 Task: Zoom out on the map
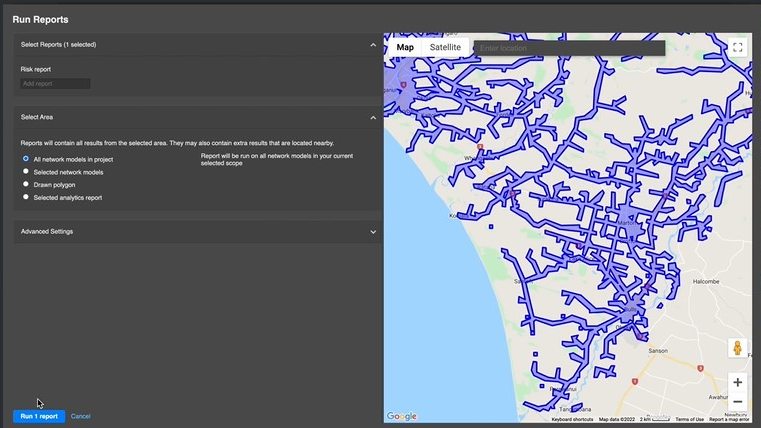(x=737, y=402)
